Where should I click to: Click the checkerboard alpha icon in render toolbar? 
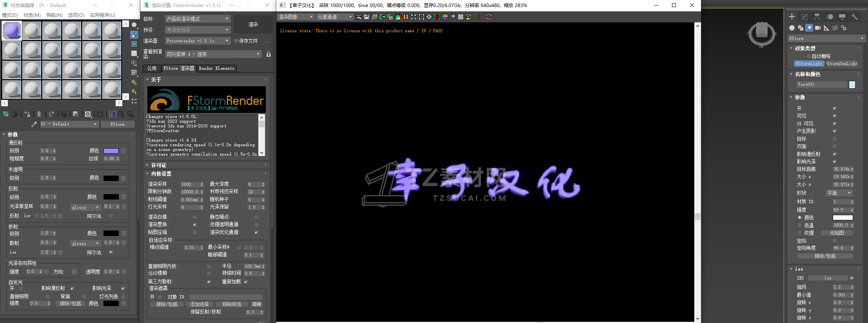point(461,17)
